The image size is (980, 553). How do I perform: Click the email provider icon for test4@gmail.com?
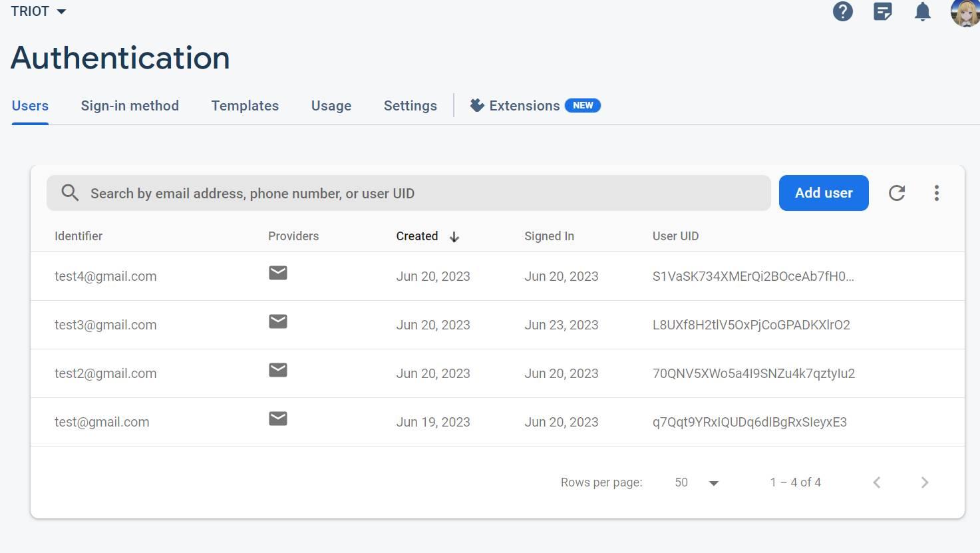pyautogui.click(x=278, y=273)
